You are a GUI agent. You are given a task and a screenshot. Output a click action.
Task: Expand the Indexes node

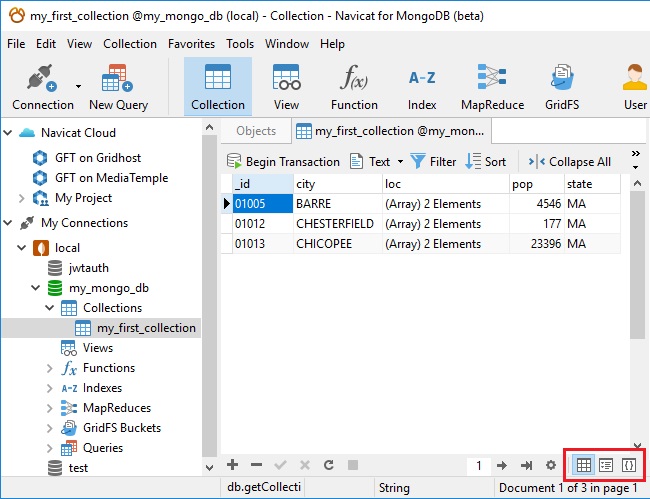coord(49,388)
